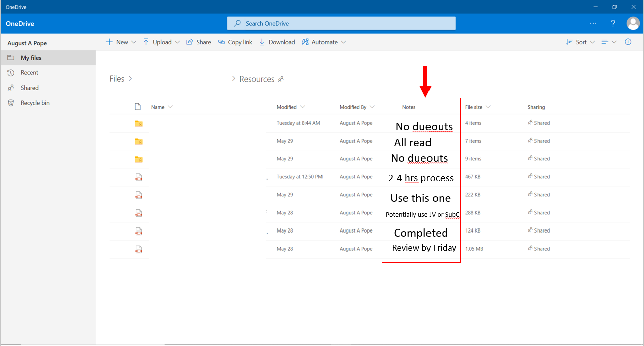Open the PDF file icon in the fourth row
Viewport: 644px width, 346px height.
coord(138,176)
